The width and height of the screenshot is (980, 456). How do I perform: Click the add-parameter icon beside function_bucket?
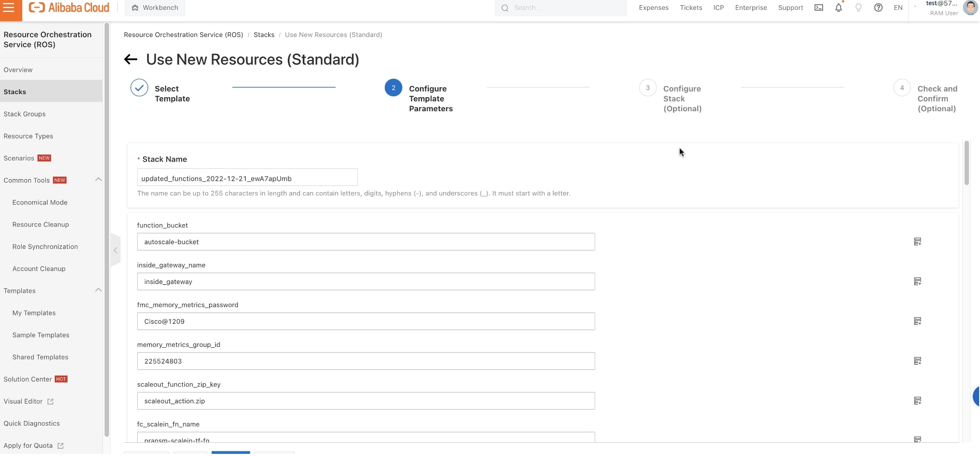click(918, 241)
